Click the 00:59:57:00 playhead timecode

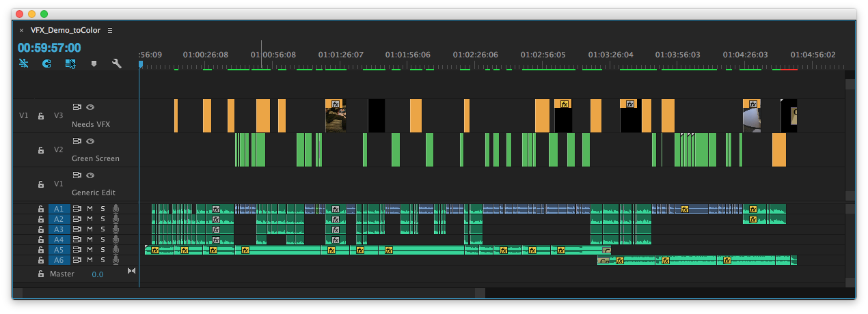pyautogui.click(x=49, y=48)
